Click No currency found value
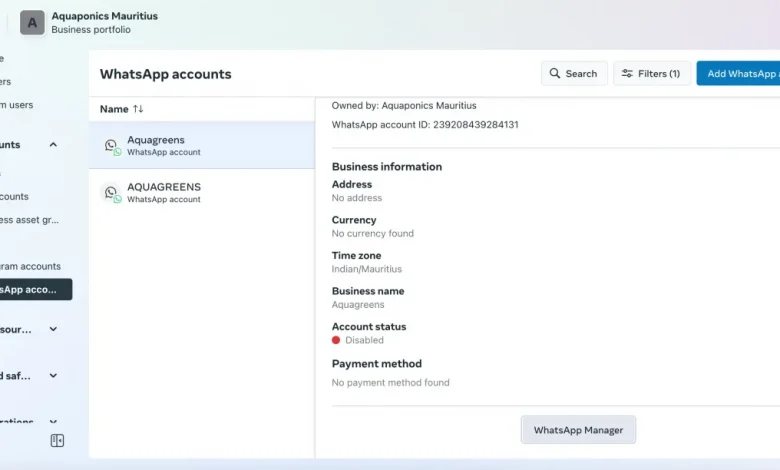The width and height of the screenshot is (780, 470). 373,233
